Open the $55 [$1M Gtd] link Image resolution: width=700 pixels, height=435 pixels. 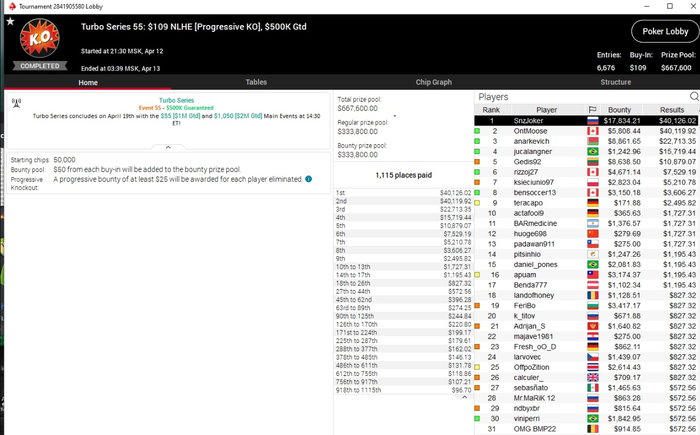click(x=180, y=116)
